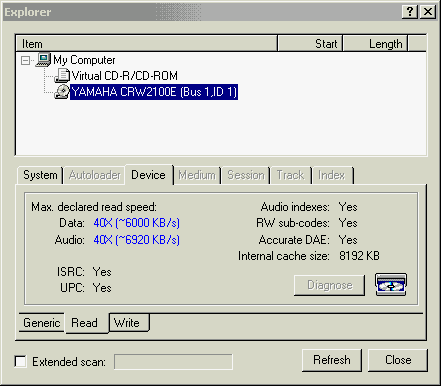The width and height of the screenshot is (441, 386).
Task: Click the Close button
Action: [398, 360]
